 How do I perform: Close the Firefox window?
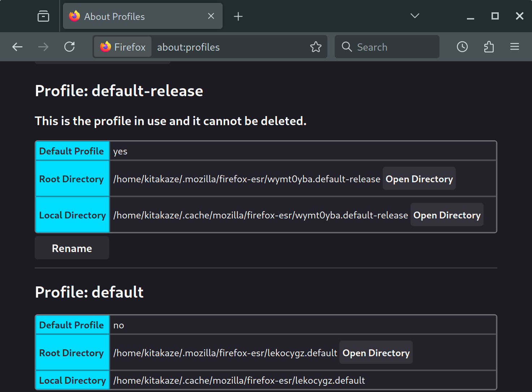coord(520,16)
